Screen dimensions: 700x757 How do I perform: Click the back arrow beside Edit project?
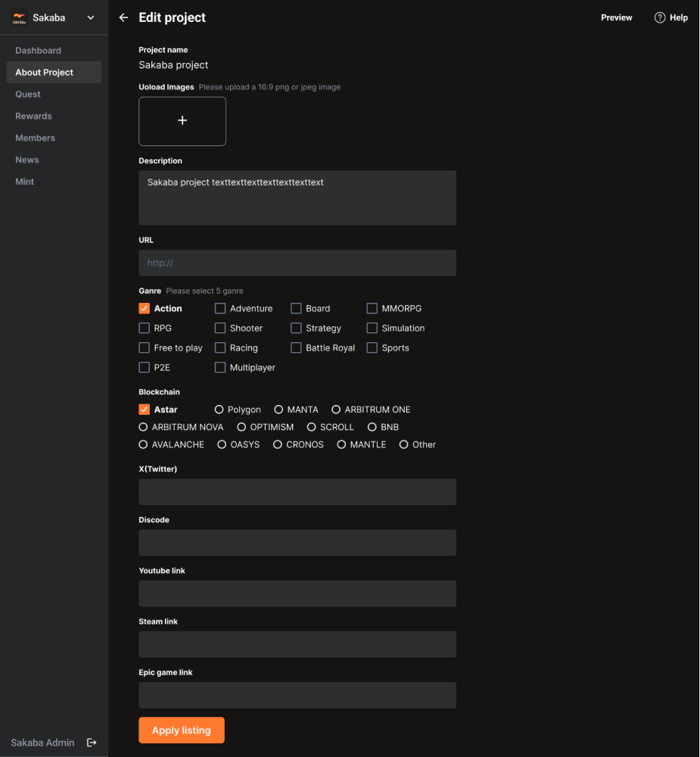tap(123, 17)
